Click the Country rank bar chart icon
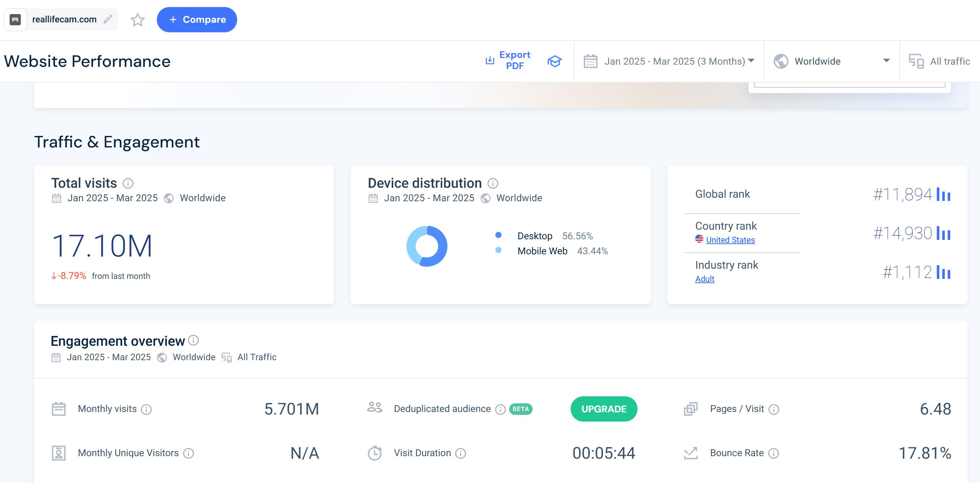This screenshot has width=980, height=483. [943, 233]
